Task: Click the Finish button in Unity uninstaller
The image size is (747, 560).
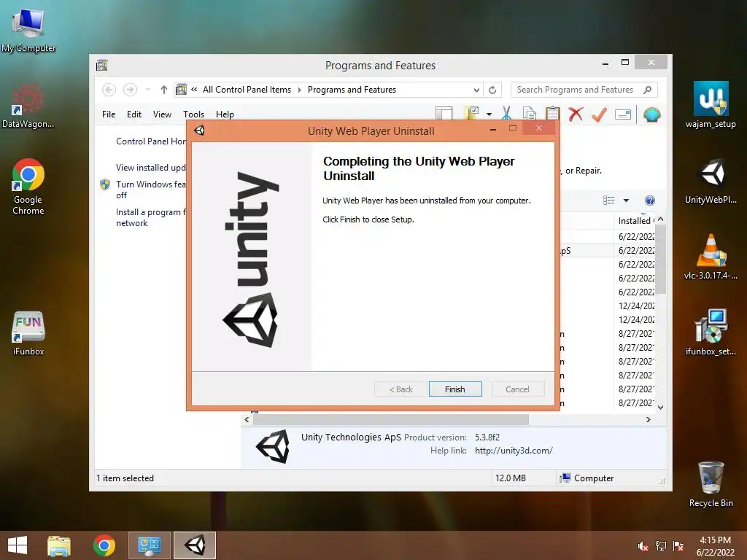Action: 455,389
